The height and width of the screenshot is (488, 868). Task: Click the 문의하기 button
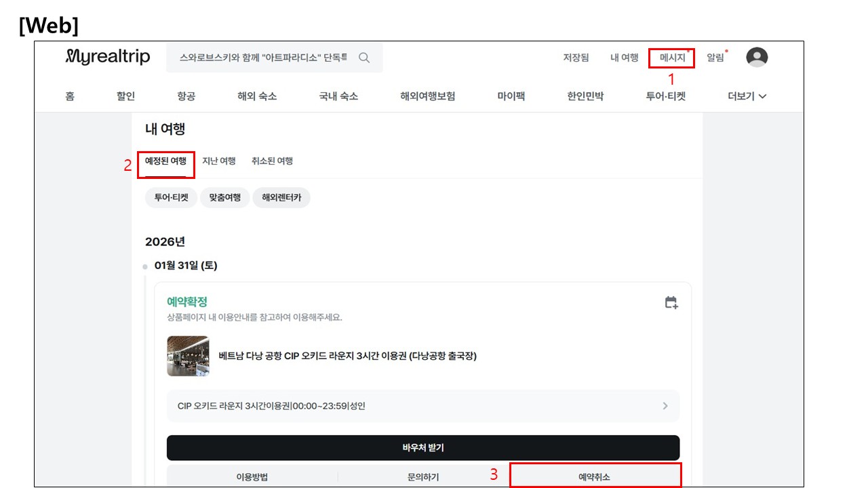tap(422, 476)
